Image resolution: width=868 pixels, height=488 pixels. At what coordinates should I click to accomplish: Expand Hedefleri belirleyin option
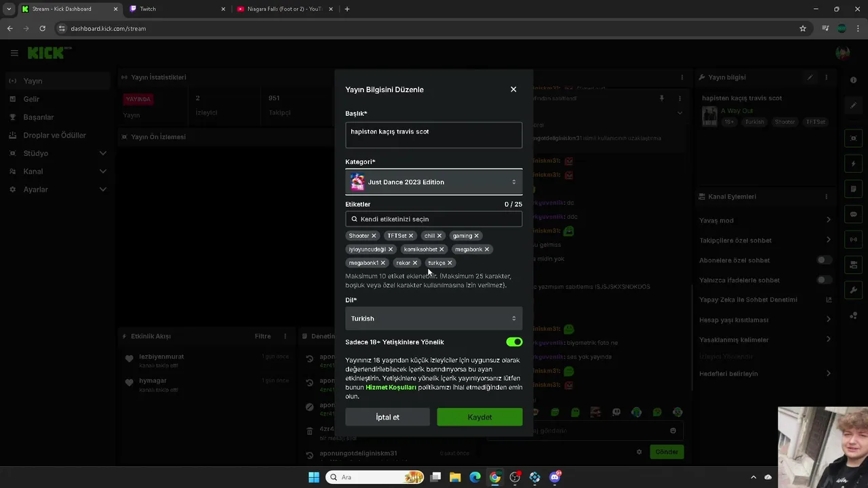click(765, 373)
